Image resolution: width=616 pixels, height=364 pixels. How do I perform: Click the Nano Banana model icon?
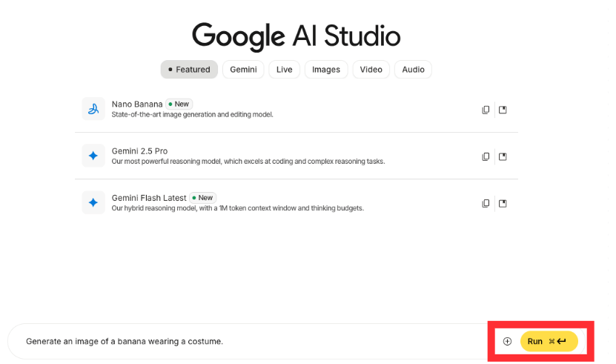(93, 109)
